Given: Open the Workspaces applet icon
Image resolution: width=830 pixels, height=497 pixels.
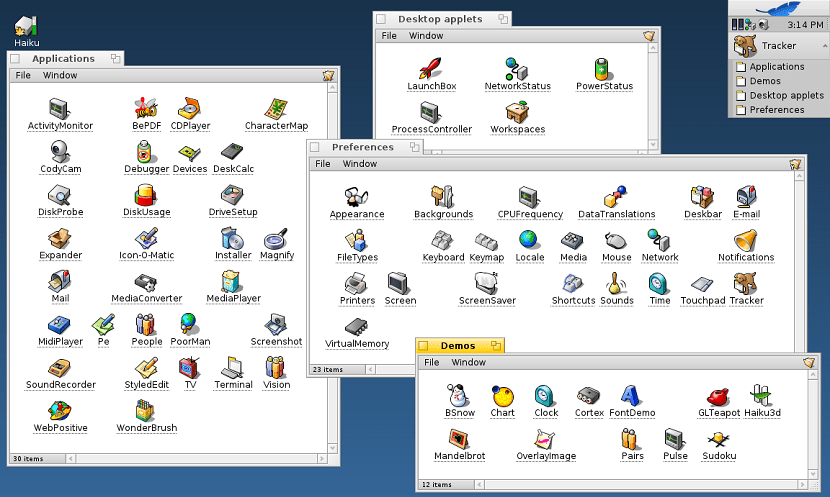Looking at the screenshot, I should 517,112.
